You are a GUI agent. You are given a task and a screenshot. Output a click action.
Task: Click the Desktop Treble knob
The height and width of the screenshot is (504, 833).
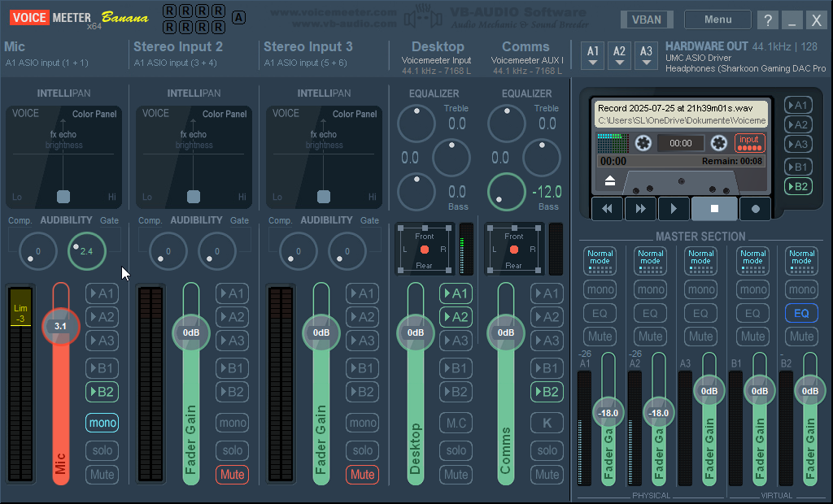(x=416, y=124)
